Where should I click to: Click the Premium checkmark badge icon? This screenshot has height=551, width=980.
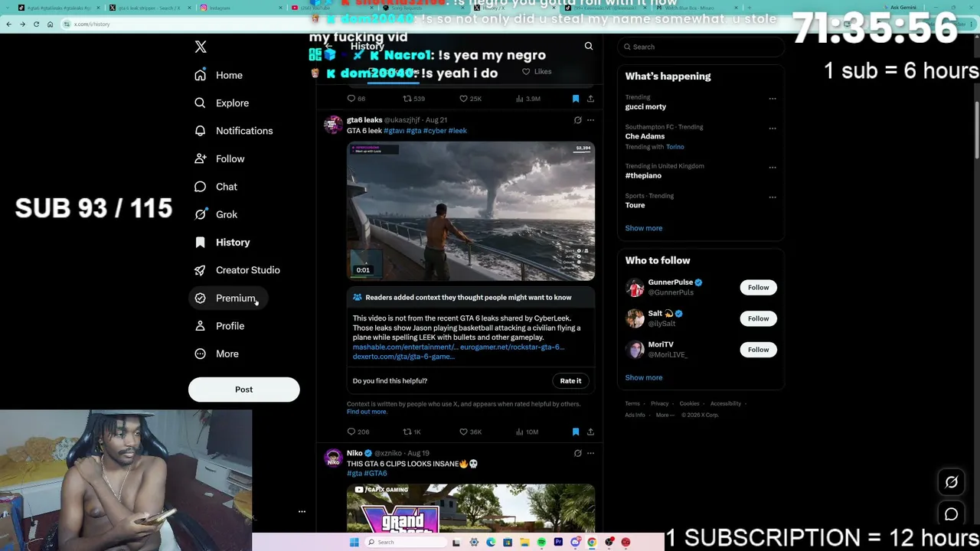pyautogui.click(x=200, y=298)
